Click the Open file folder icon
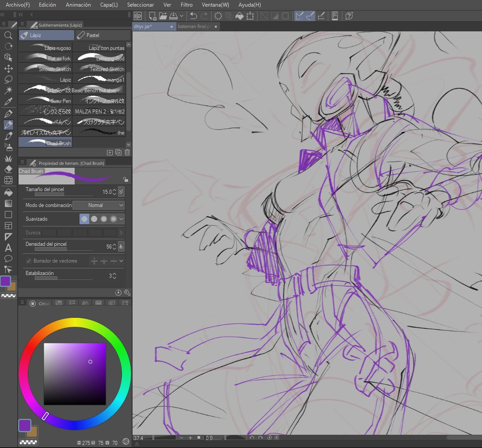The width and height of the screenshot is (482, 448). pyautogui.click(x=163, y=16)
